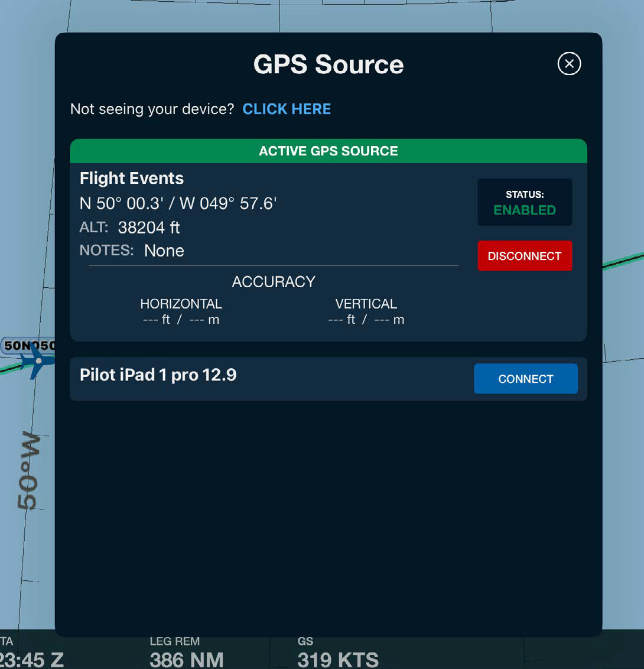Click the GPS Source dialog title
The height and width of the screenshot is (669, 644).
328,64
